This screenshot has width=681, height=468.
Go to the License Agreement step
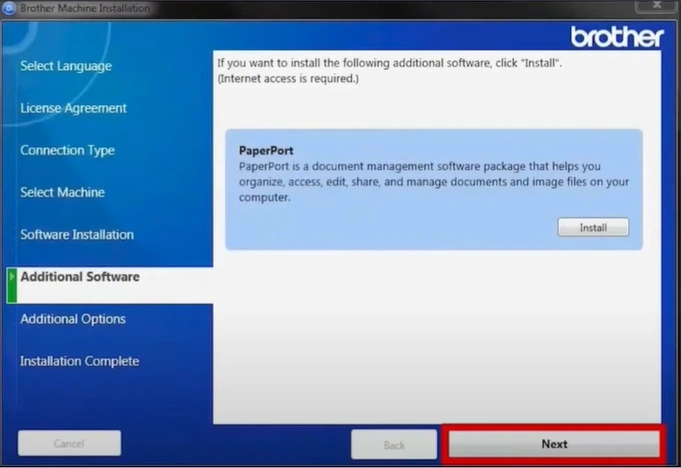coord(73,108)
